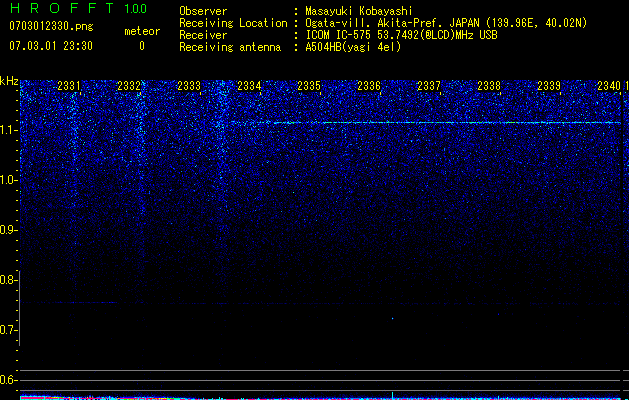
Task: Select the filename 0703012330.png
Action: (x=51, y=27)
